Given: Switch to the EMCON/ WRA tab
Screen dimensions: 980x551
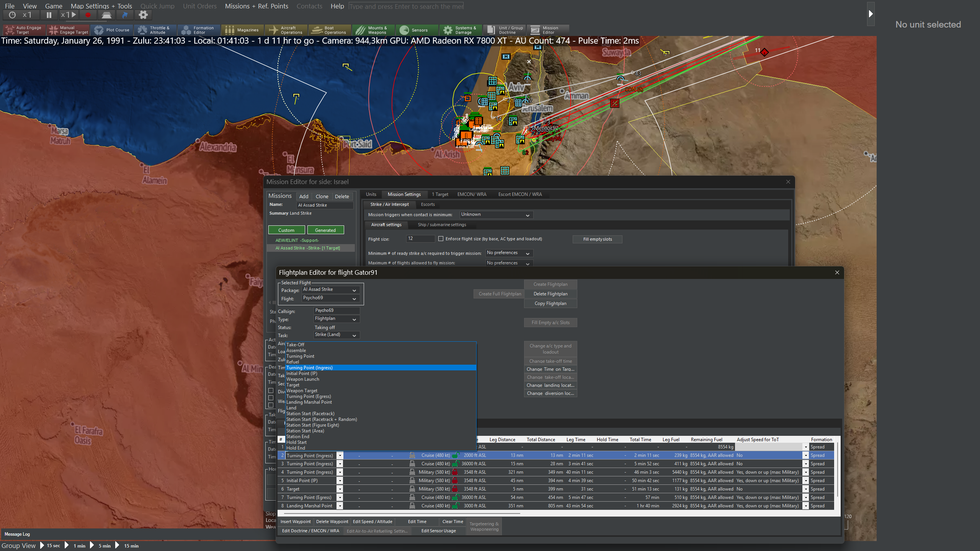Looking at the screenshot, I should (x=472, y=194).
